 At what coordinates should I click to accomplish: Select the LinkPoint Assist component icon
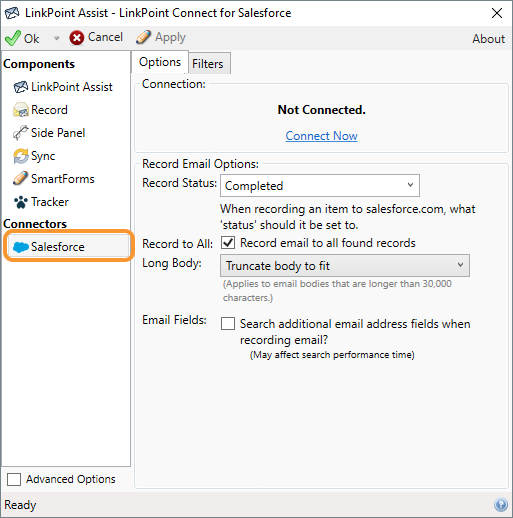pos(21,87)
